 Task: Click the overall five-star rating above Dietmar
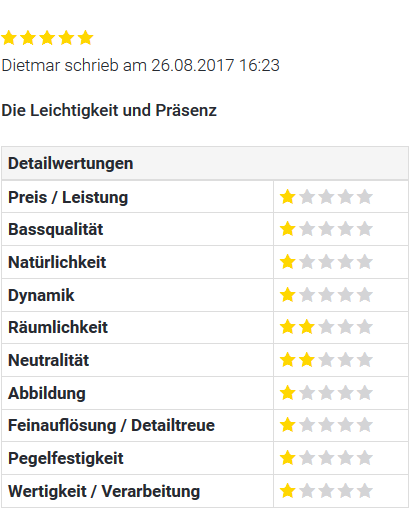click(47, 38)
